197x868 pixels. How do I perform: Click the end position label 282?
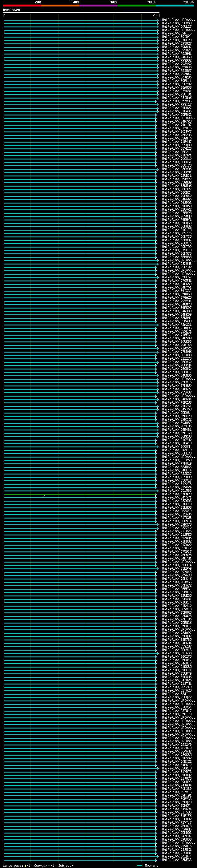pyautogui.click(x=155, y=15)
